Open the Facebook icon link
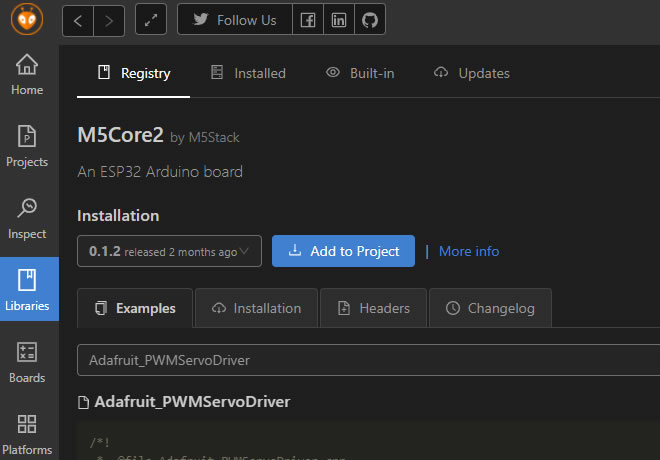This screenshot has width=660, height=460. pyautogui.click(x=309, y=20)
